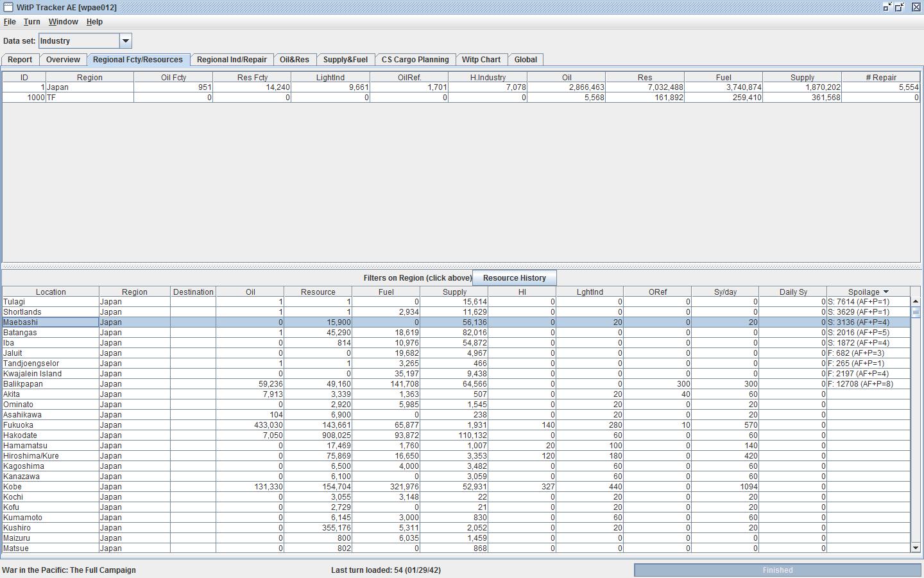Click the WitP Tracker window system icon
The height and width of the screenshot is (578, 924).
click(x=8, y=7)
